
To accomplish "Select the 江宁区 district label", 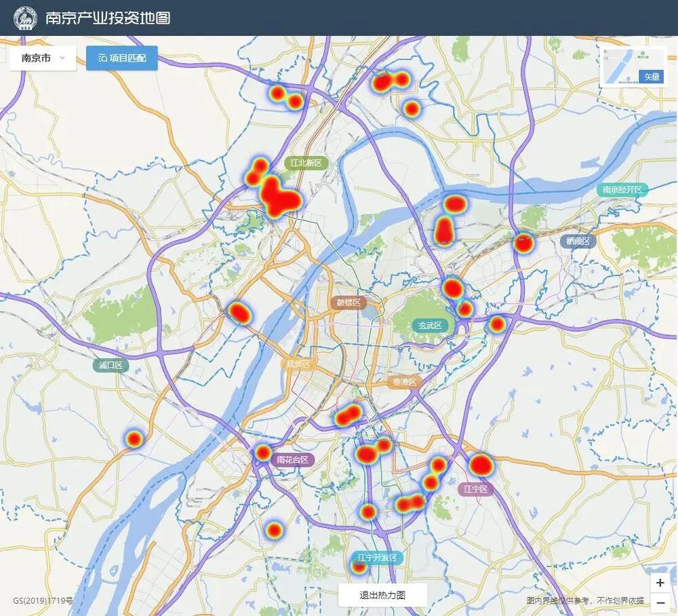I will click(476, 489).
